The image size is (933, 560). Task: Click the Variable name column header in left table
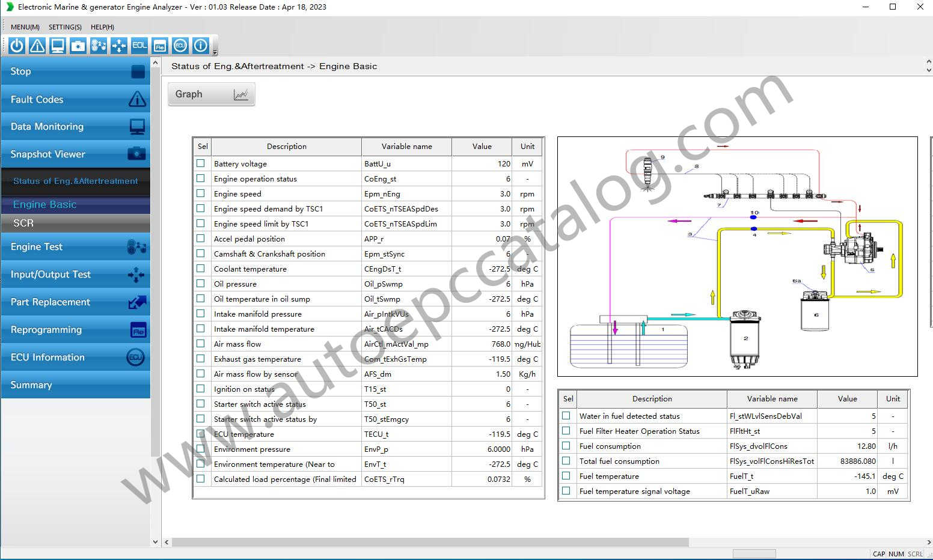[406, 147]
